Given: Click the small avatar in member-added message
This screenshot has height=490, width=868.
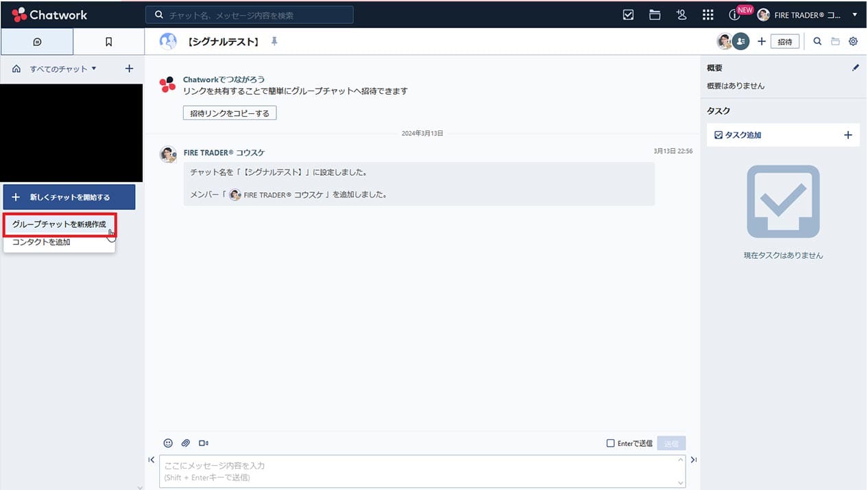Looking at the screenshot, I should pyautogui.click(x=235, y=195).
